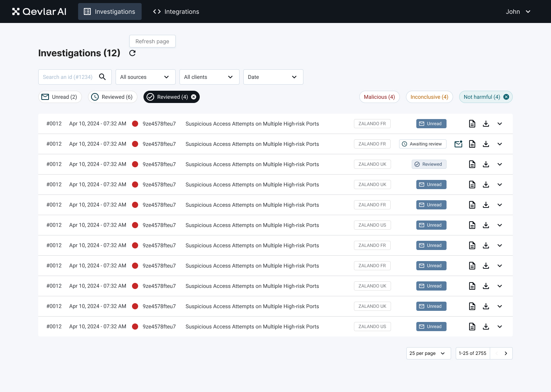Click the Qevlar AI logo
The width and height of the screenshot is (551, 392).
click(39, 11)
